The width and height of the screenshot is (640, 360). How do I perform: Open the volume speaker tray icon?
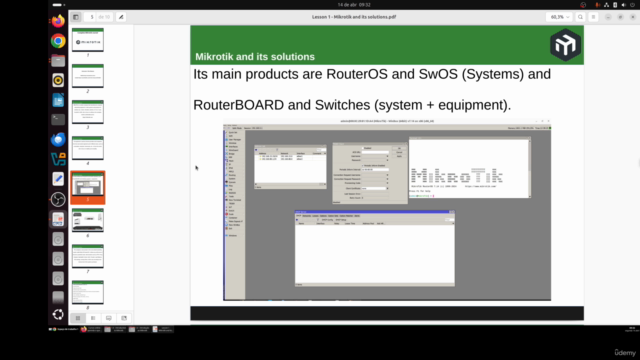[624, 5]
